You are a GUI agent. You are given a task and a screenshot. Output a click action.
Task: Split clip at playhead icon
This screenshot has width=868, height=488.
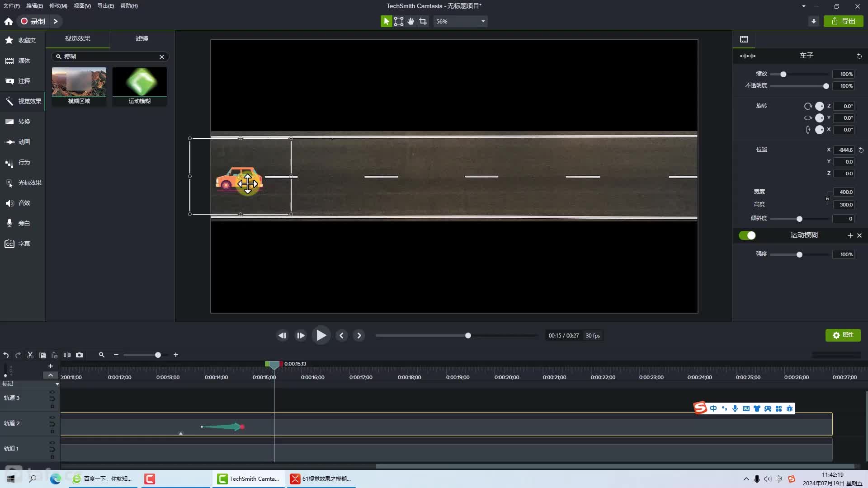coord(67,355)
